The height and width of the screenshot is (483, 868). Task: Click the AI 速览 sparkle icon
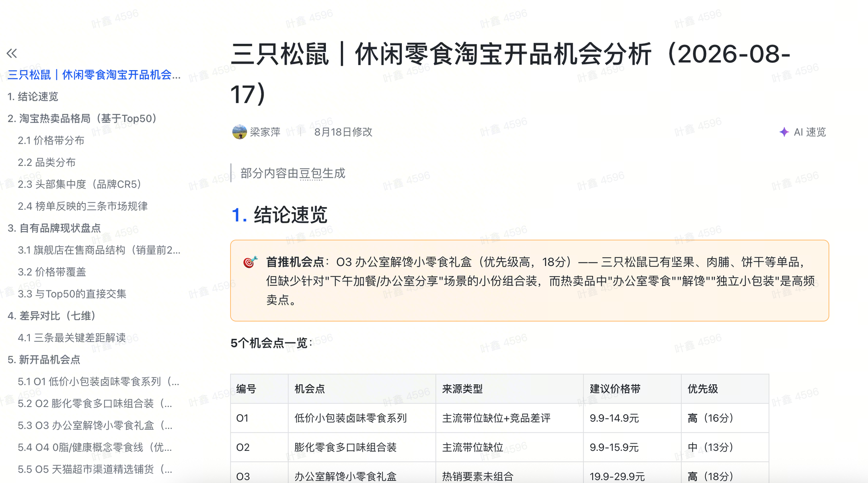[784, 132]
